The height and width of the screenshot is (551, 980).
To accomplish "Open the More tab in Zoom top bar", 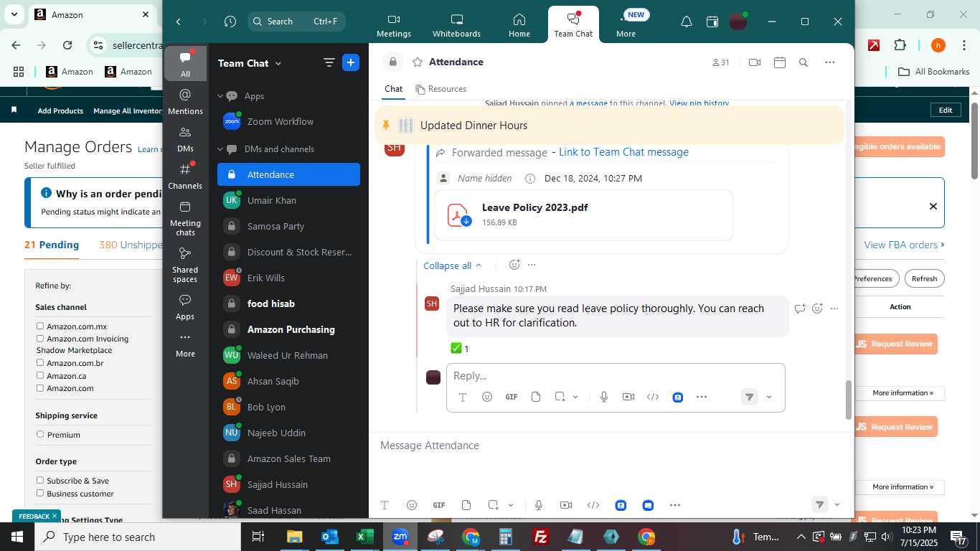I will (x=626, y=25).
